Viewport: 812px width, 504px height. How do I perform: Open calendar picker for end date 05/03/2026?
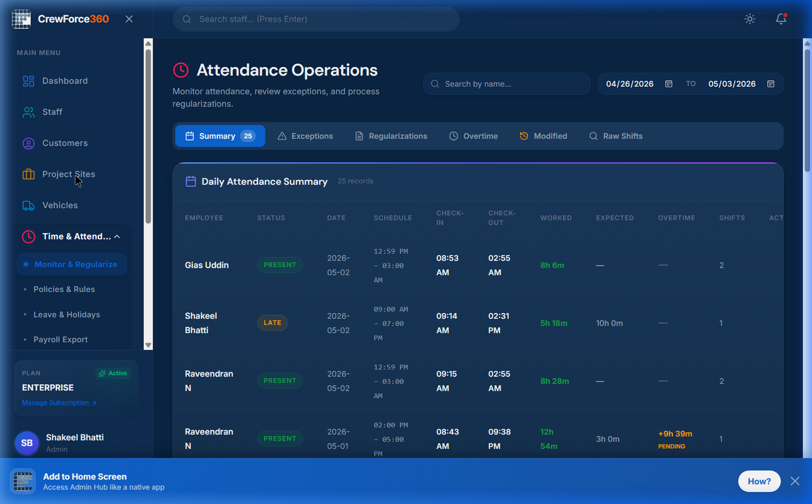click(771, 84)
